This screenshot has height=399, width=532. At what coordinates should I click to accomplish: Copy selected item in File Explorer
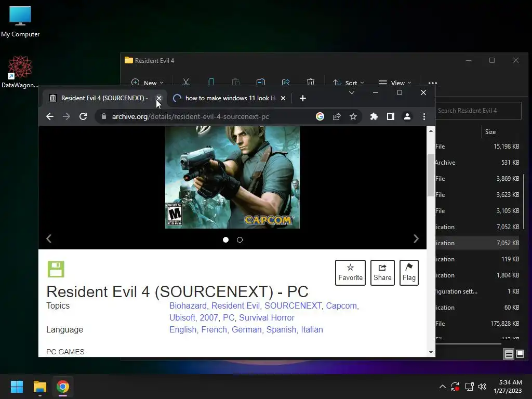[211, 83]
